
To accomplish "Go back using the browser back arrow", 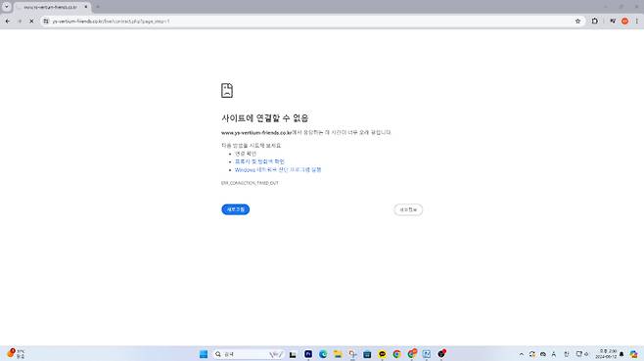I will tap(8, 21).
